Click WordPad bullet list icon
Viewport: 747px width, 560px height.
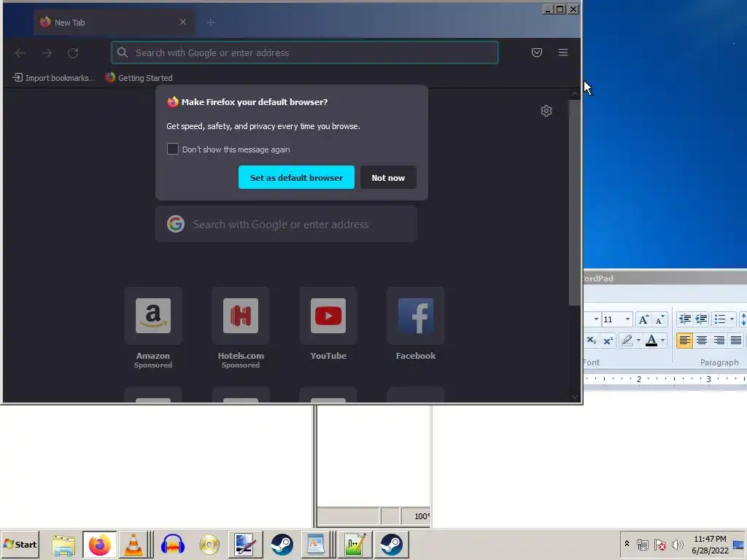tap(720, 319)
